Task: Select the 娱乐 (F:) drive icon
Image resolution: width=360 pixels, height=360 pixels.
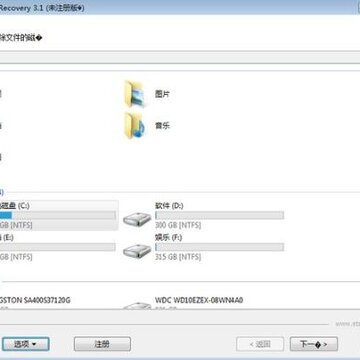Action: click(137, 251)
